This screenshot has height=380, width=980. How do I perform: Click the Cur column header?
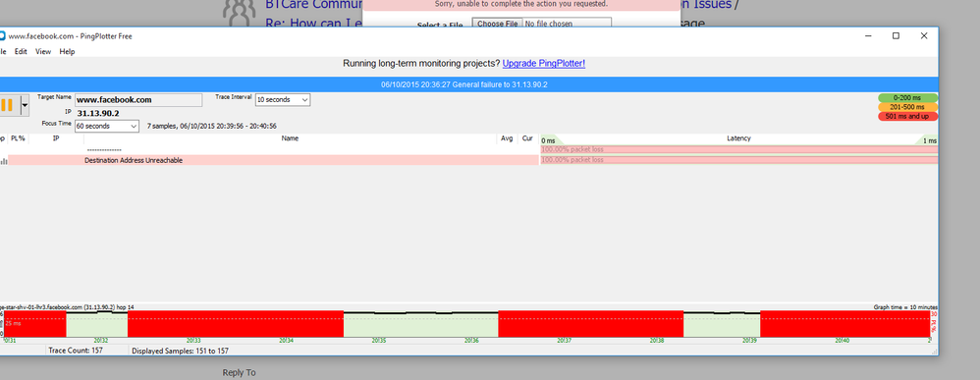tap(527, 138)
